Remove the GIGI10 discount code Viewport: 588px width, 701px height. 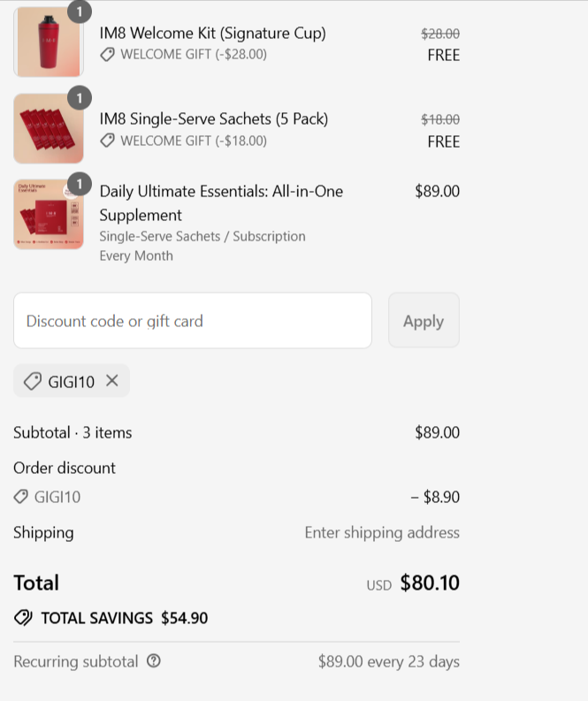(111, 381)
